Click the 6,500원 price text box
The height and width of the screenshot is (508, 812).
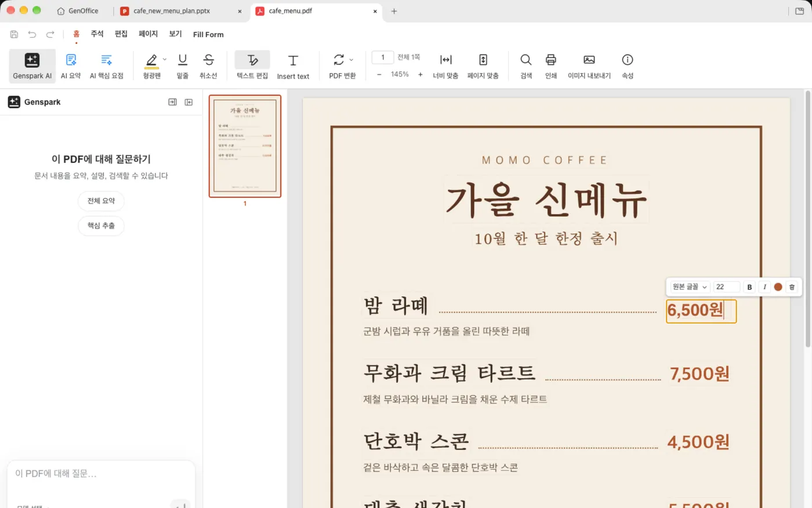point(701,311)
